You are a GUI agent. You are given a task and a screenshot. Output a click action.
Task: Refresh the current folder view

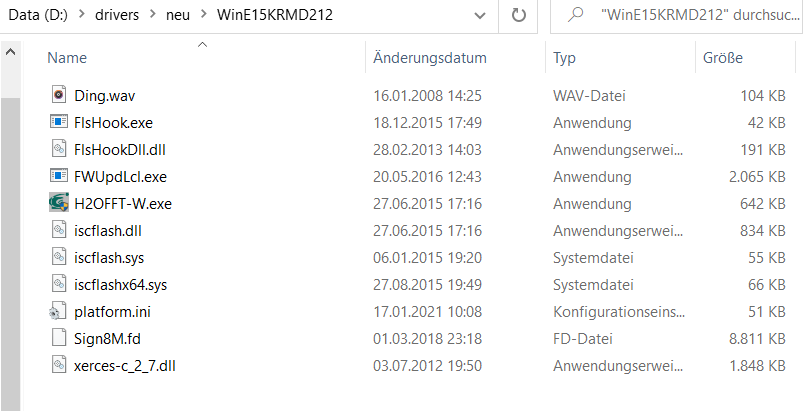pyautogui.click(x=518, y=15)
